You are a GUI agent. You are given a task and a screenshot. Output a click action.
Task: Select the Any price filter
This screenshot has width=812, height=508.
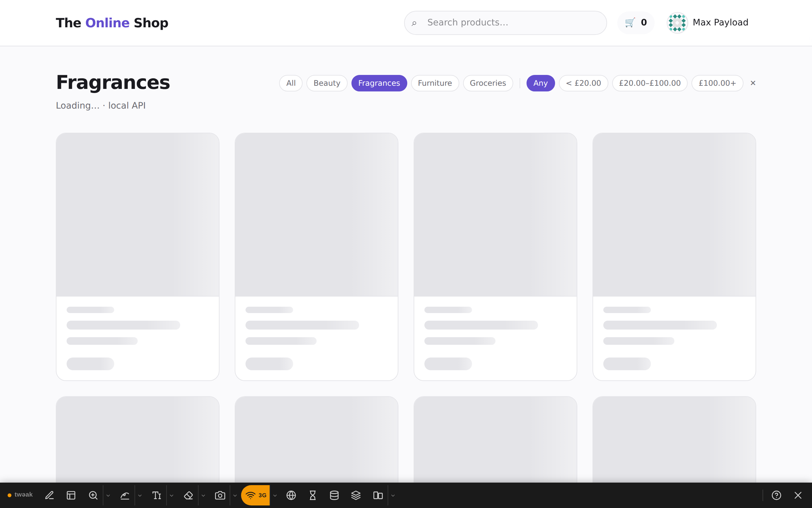pos(540,83)
